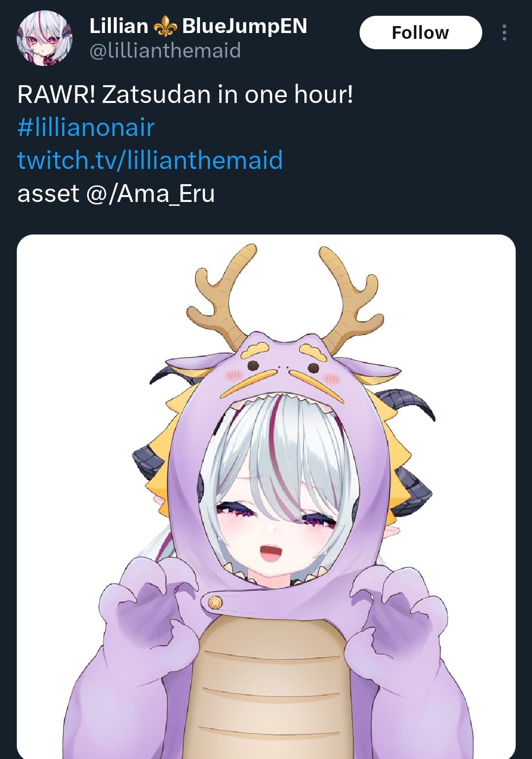This screenshot has width=532, height=759.
Task: Click the character's open mouth in the image
Action: coord(270,552)
